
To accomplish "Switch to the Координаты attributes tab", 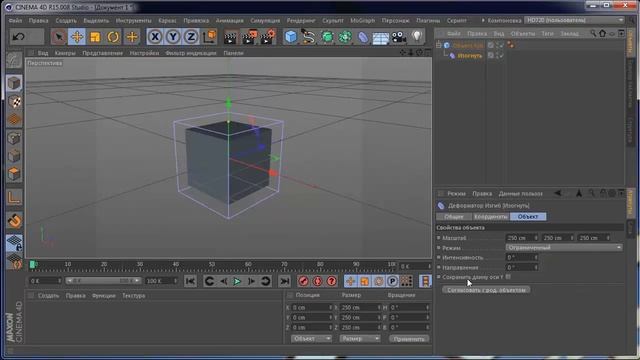I will click(x=491, y=217).
